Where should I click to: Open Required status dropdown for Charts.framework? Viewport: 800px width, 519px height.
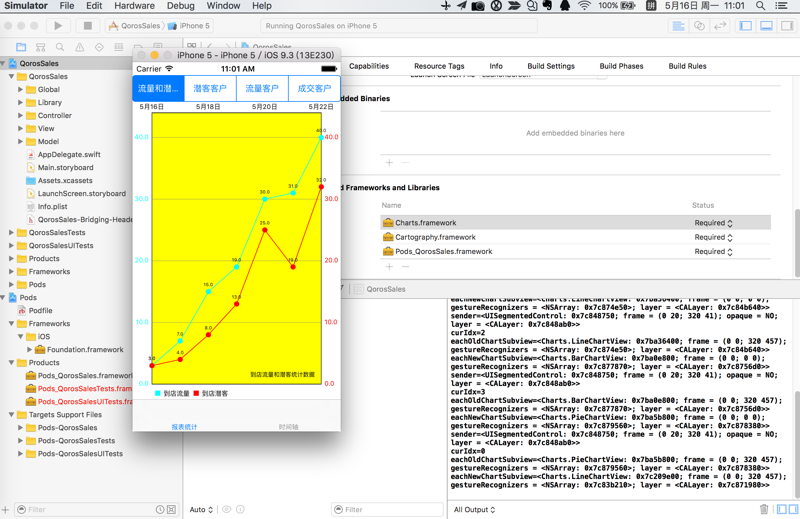(x=714, y=223)
